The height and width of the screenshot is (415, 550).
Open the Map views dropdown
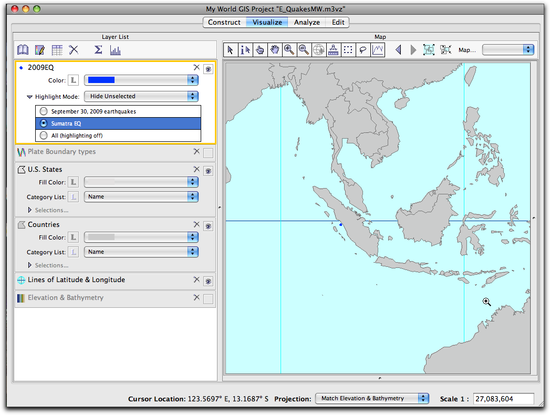(508, 49)
